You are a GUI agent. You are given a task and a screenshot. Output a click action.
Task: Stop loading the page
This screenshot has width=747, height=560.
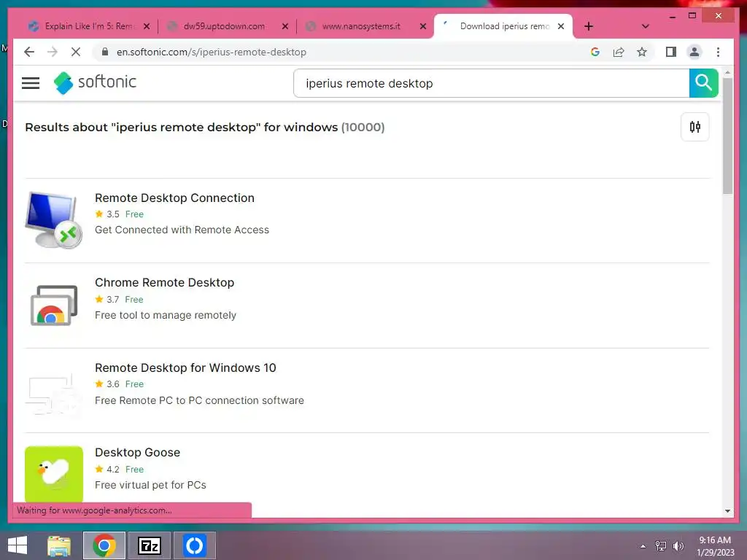coord(76,52)
